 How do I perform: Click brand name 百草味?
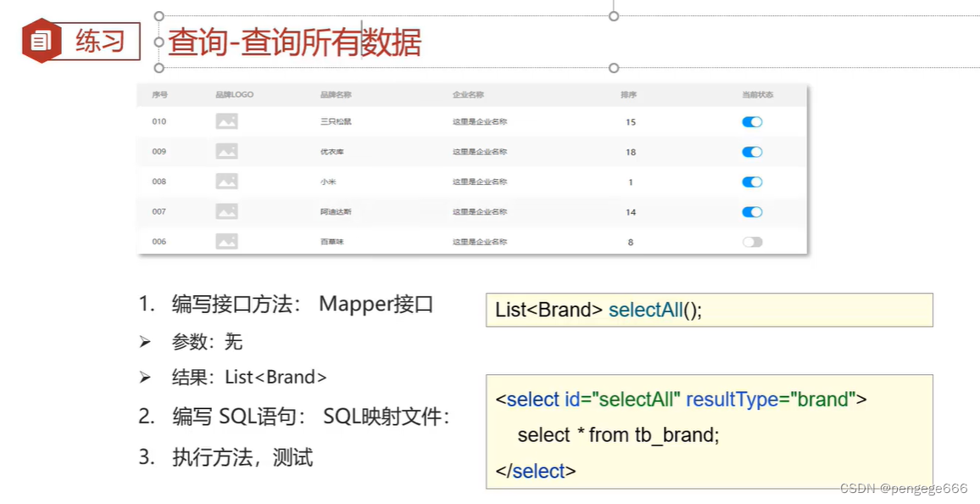331,241
